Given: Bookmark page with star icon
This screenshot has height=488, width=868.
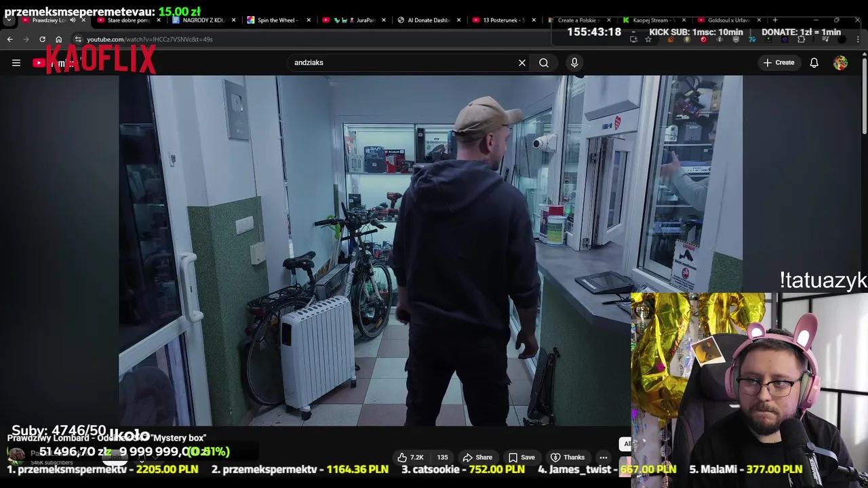Looking at the screenshot, I should click(x=648, y=39).
